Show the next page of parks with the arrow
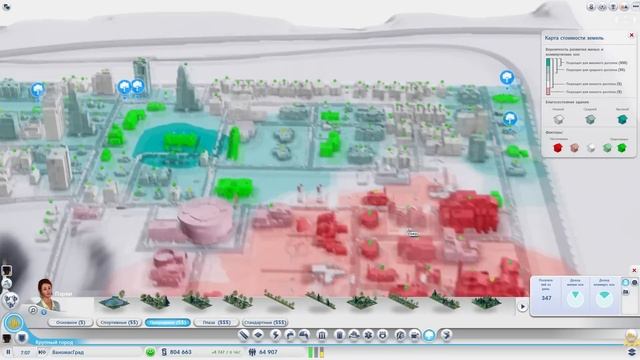 click(522, 307)
